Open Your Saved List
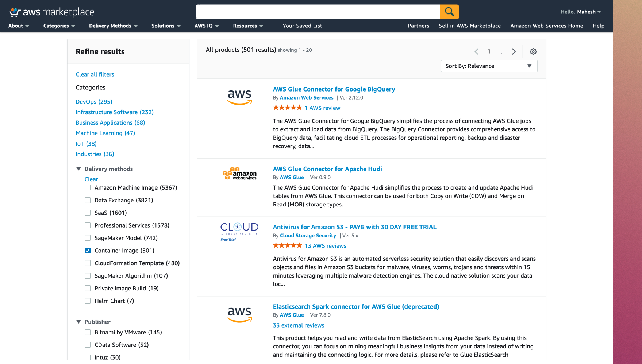The image size is (642, 364). pyautogui.click(x=302, y=26)
